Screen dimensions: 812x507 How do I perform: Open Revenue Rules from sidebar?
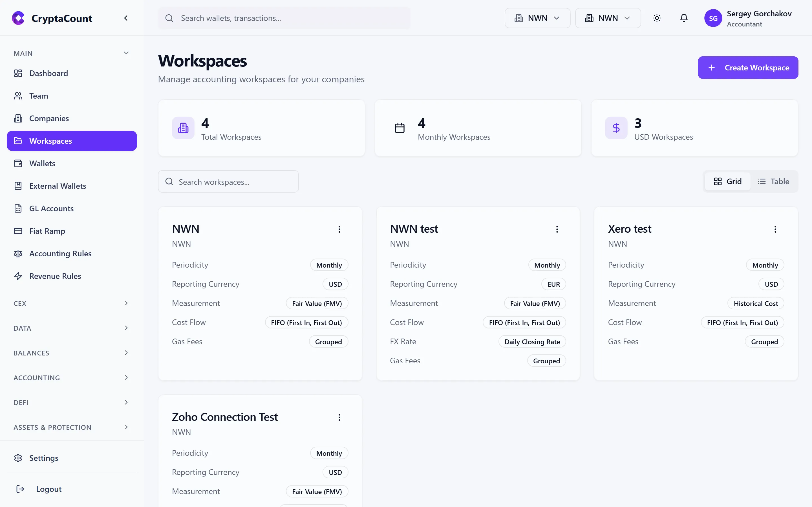click(55, 276)
